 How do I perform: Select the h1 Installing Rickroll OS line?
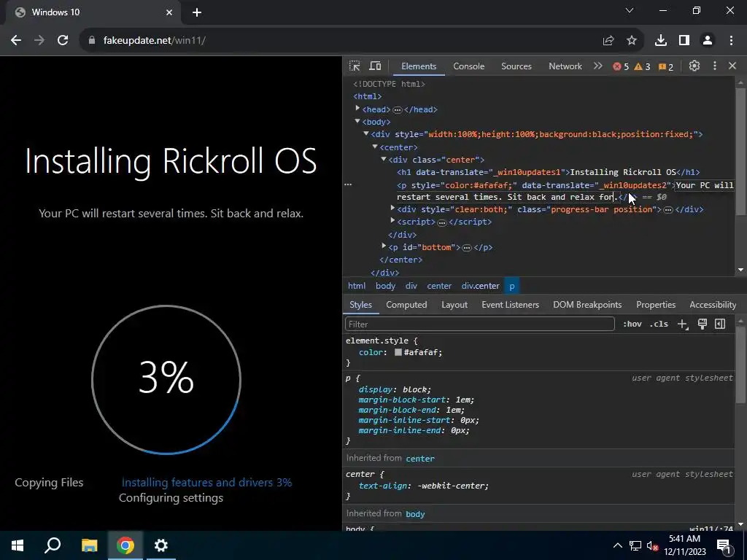[x=548, y=172]
